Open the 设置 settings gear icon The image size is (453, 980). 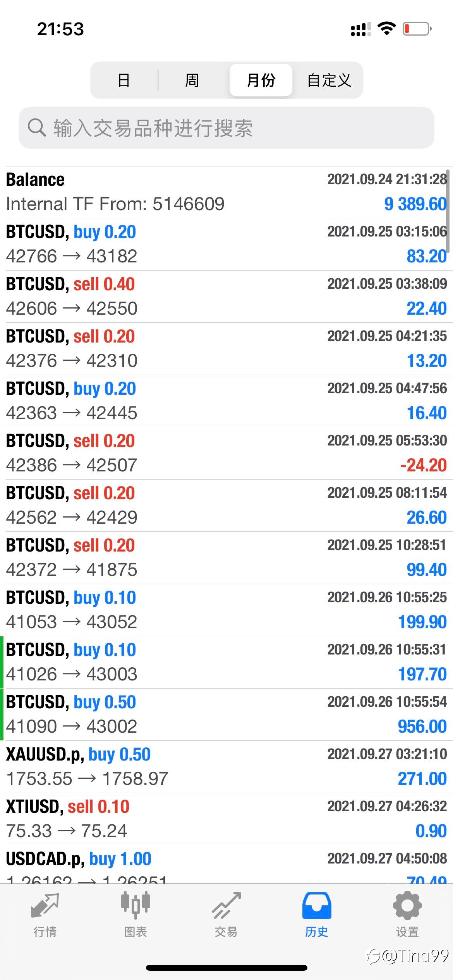click(x=407, y=905)
